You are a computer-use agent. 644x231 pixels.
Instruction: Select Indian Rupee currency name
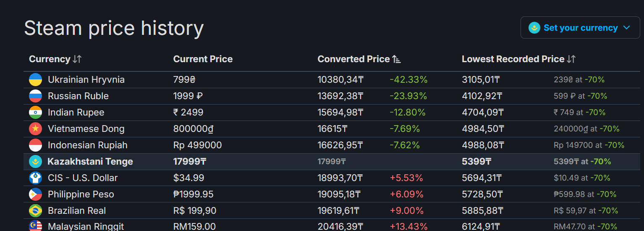pyautogui.click(x=76, y=112)
